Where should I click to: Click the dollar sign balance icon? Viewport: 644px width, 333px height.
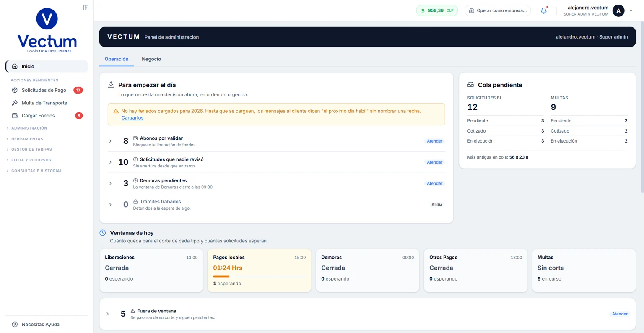423,10
